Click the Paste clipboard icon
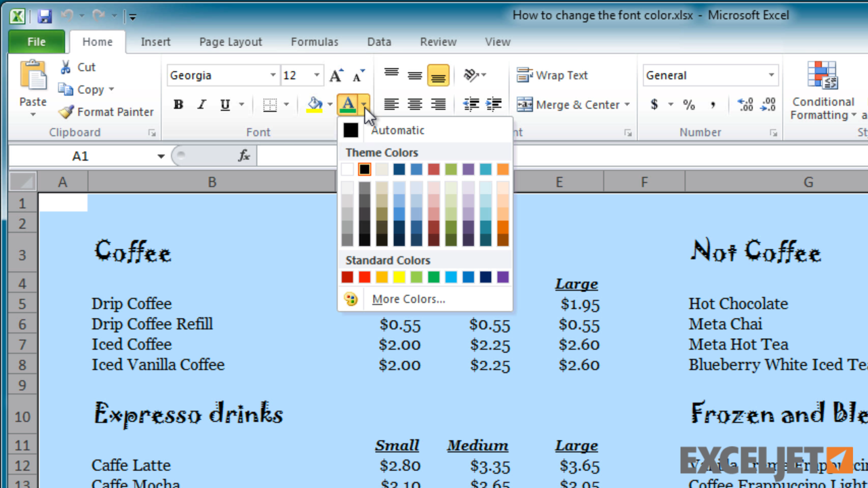This screenshot has height=488, width=868. click(33, 76)
